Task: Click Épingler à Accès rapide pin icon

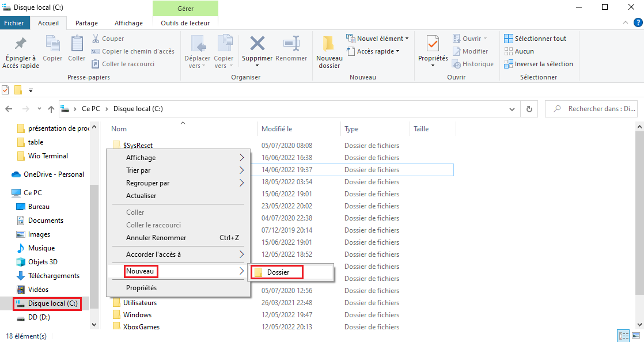Action: (x=20, y=44)
